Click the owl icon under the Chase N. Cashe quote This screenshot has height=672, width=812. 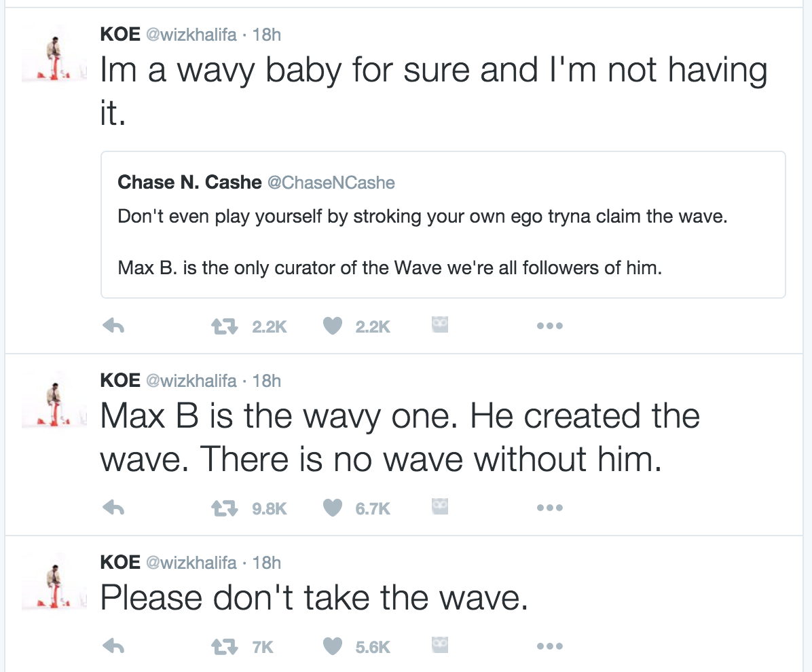coord(441,326)
